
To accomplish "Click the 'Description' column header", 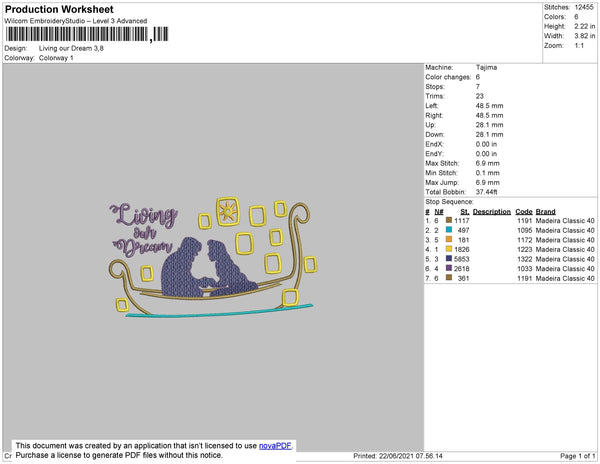I will (492, 212).
